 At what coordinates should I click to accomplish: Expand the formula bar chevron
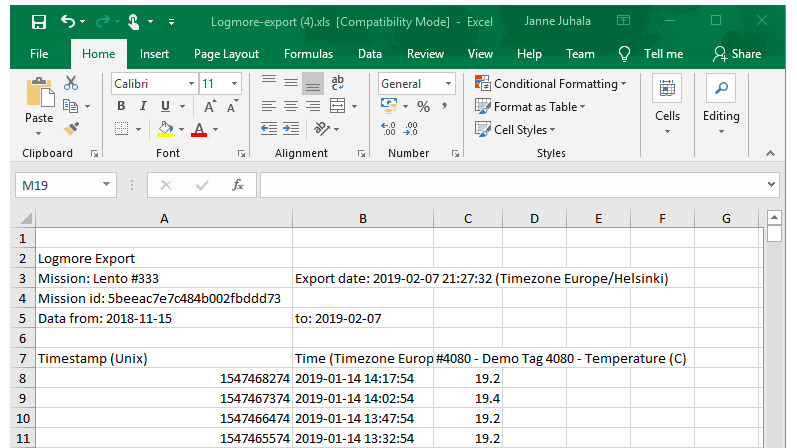click(772, 185)
